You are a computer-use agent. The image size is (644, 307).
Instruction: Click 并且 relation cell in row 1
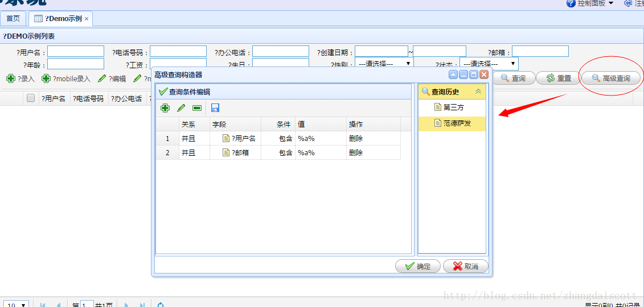[x=195, y=139]
